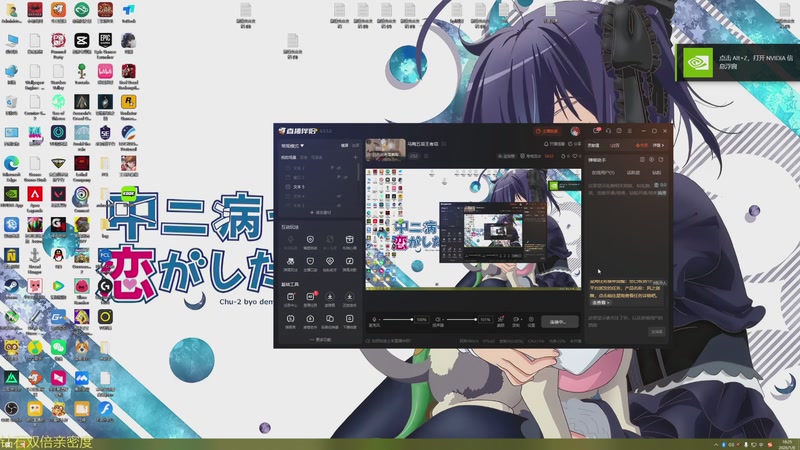Screen dimensions: 800x450
Task: Select the KOOK desktop icon
Action: 129,195
